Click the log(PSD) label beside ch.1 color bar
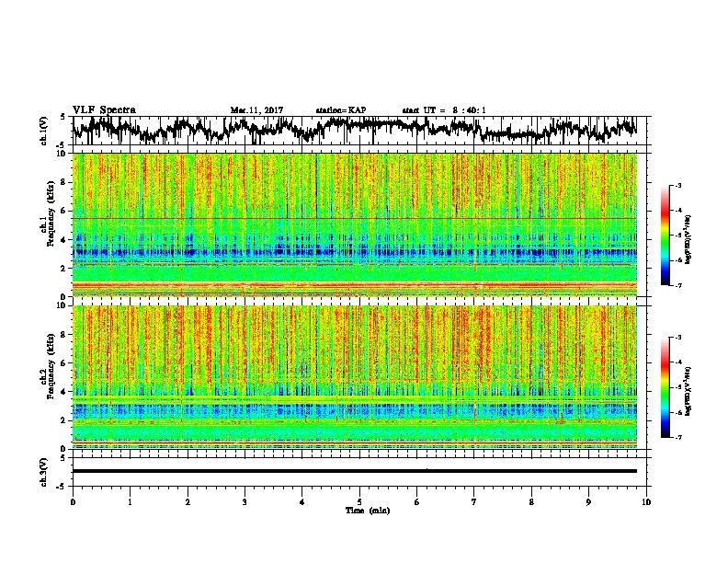Viewport: 728px width, 563px height. pyautogui.click(x=688, y=240)
